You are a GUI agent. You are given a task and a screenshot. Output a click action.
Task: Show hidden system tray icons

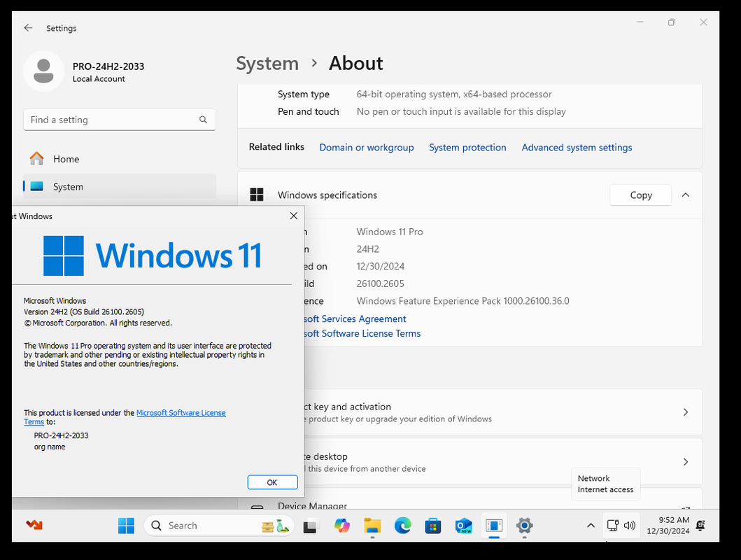click(591, 526)
